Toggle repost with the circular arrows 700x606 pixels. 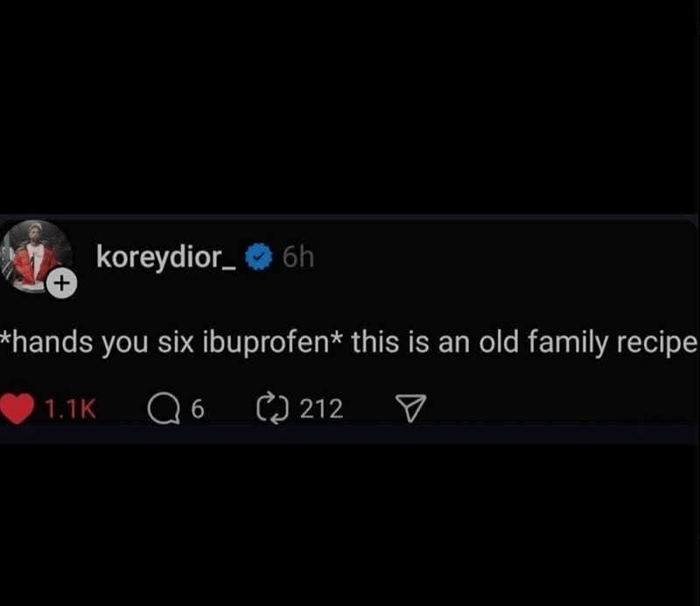tap(274, 404)
